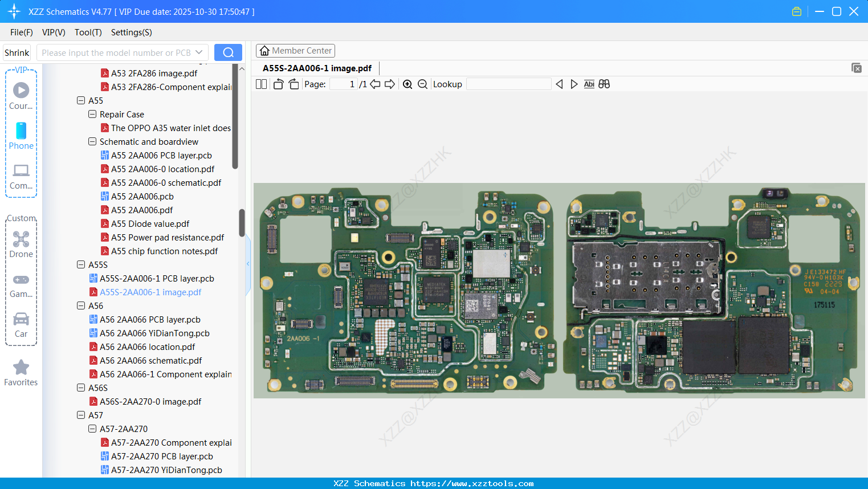Open the Course section in the sidebar

[x=21, y=96]
